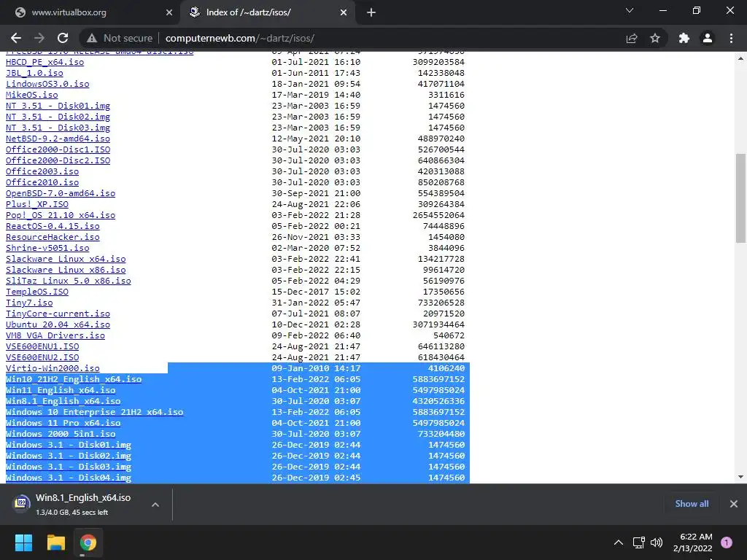Screen dimensions: 747x560
Task: Click the ReactOS-0.4.15.iso link
Action: (x=53, y=226)
